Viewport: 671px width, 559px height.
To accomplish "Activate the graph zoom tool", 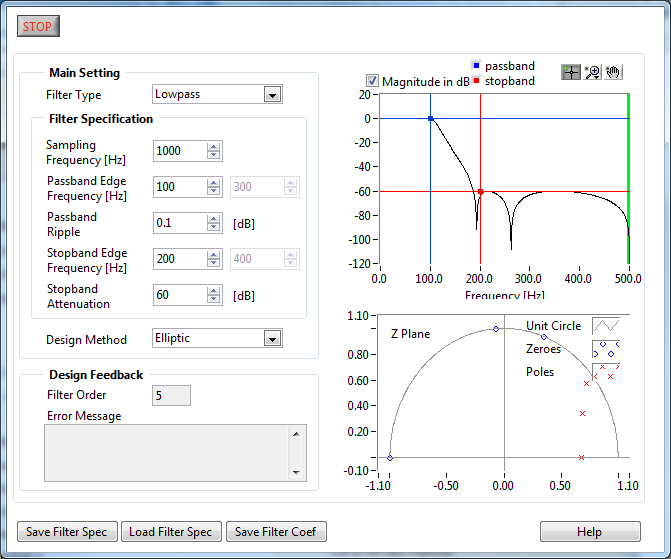I will pos(592,72).
